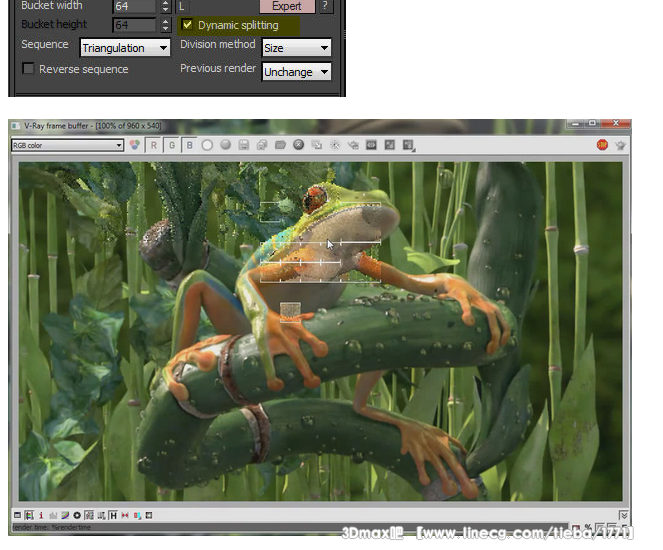Switch to alpha channel white circle icon
Image resolution: width=663 pixels, height=550 pixels.
pos(207,145)
